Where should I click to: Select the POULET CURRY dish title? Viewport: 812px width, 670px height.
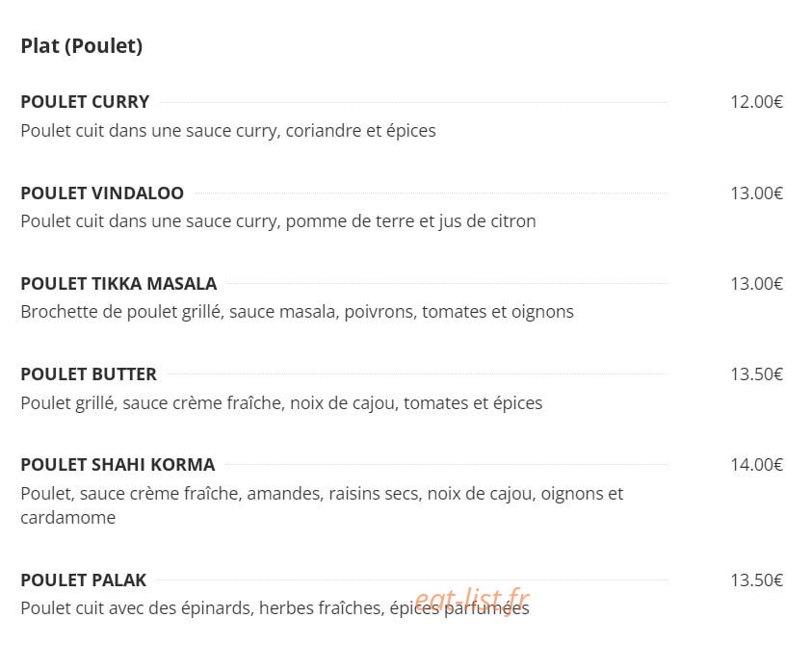click(85, 102)
